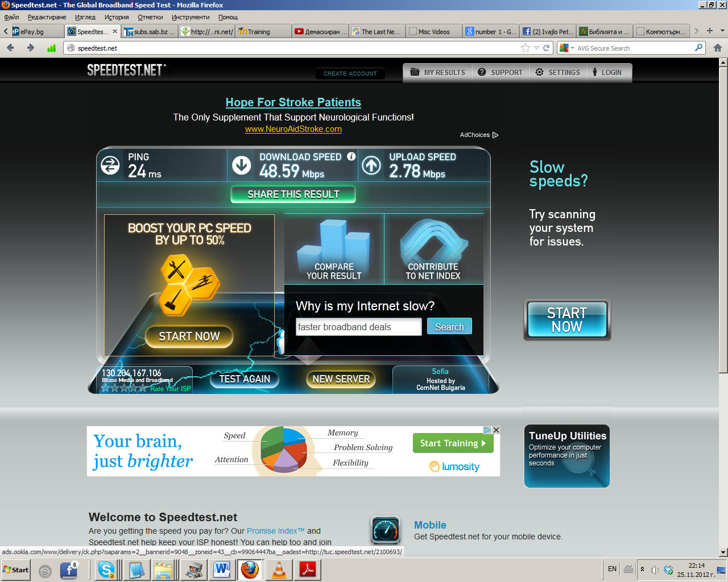Open the Инструменти menu
This screenshot has width=728, height=582.
191,17
